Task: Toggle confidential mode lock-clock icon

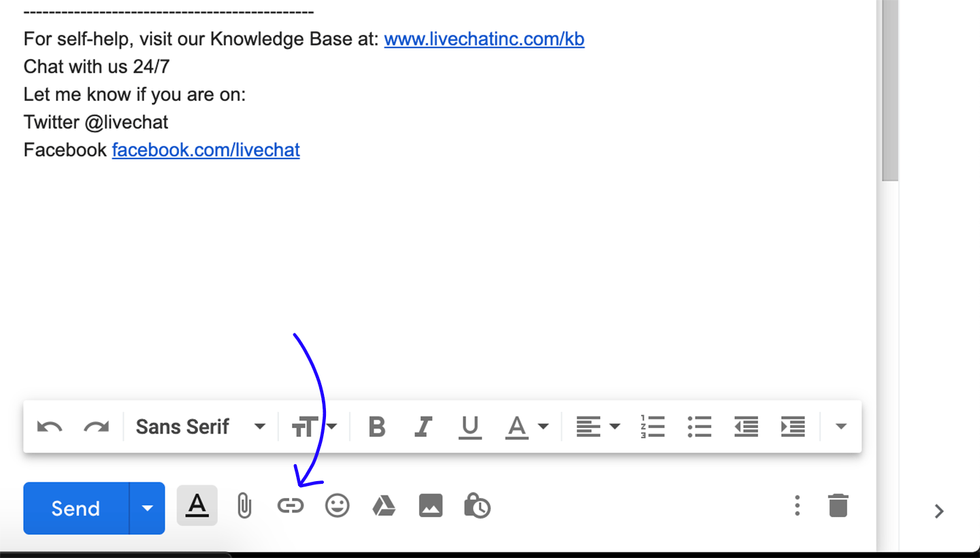Action: point(477,506)
